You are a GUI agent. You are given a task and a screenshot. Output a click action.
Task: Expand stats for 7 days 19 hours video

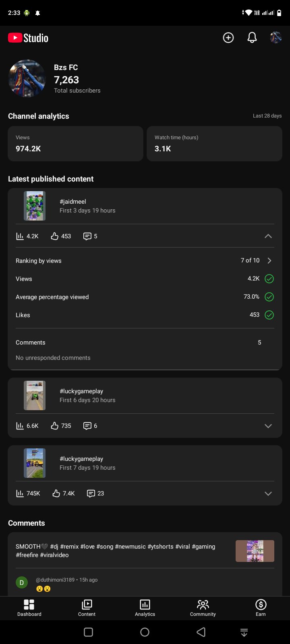tap(268, 493)
